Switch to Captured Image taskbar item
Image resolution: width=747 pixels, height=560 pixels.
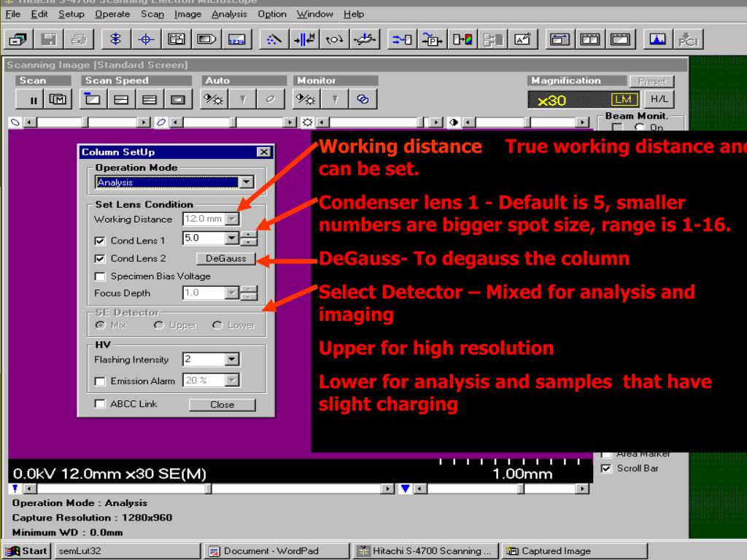573,551
